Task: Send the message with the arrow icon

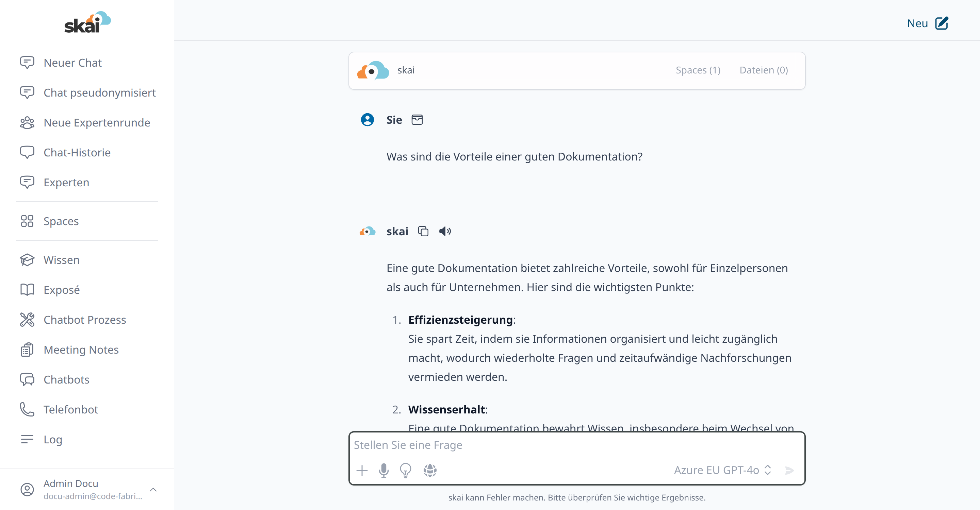Action: (789, 471)
